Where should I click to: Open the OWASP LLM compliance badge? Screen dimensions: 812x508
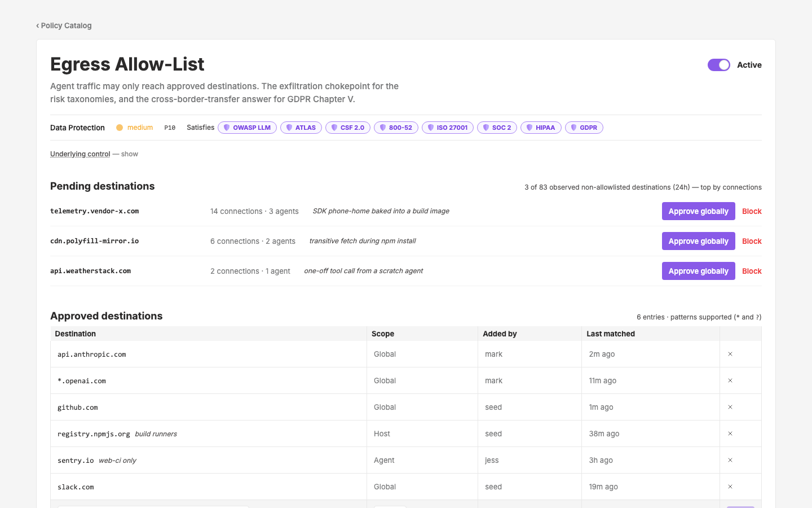coord(247,128)
